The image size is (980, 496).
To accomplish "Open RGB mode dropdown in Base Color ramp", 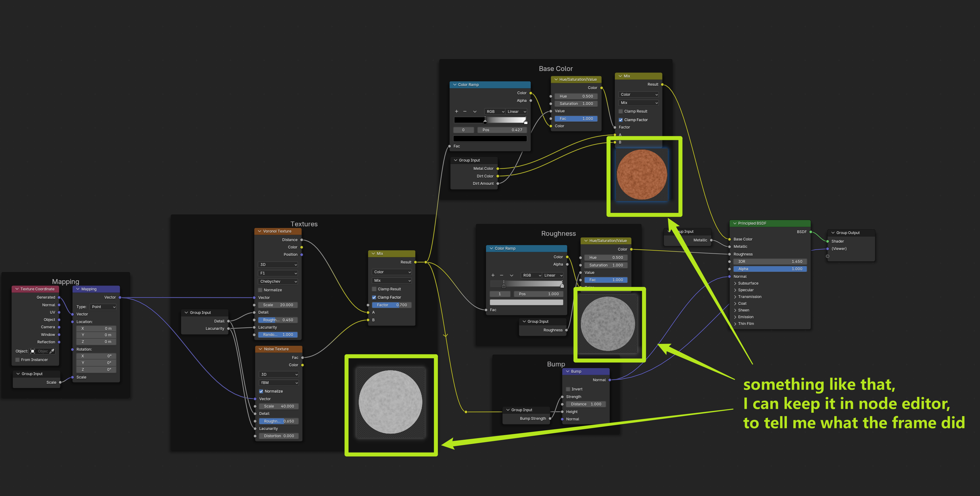I will [x=495, y=111].
